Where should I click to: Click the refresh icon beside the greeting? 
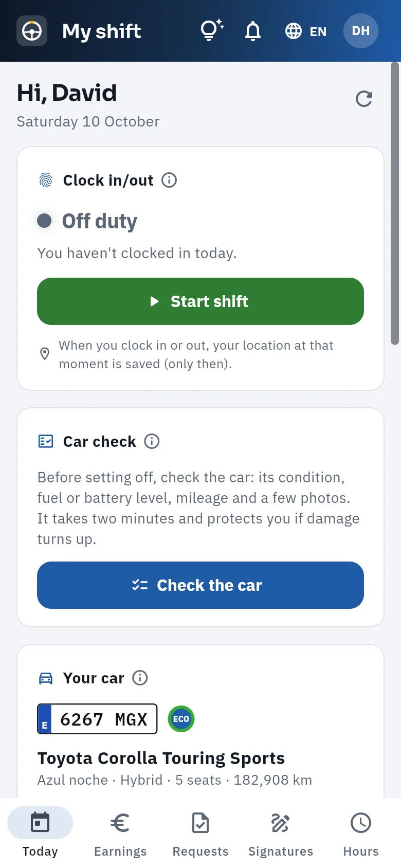pos(364,99)
